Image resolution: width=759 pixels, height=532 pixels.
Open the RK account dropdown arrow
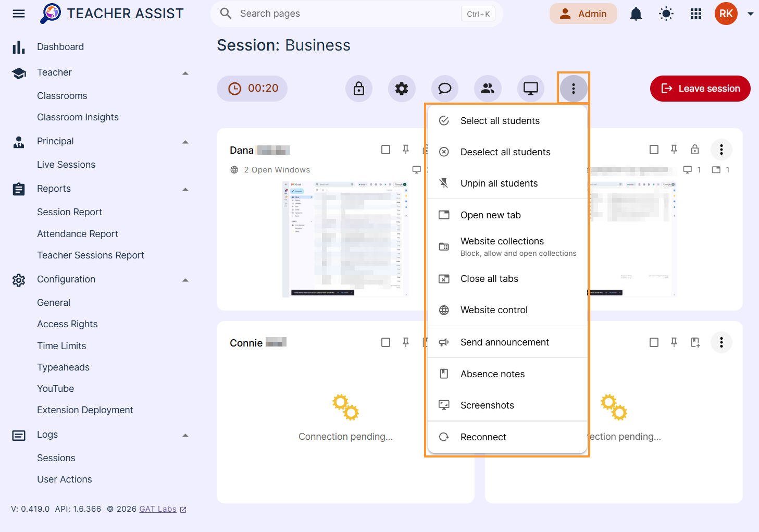point(750,14)
